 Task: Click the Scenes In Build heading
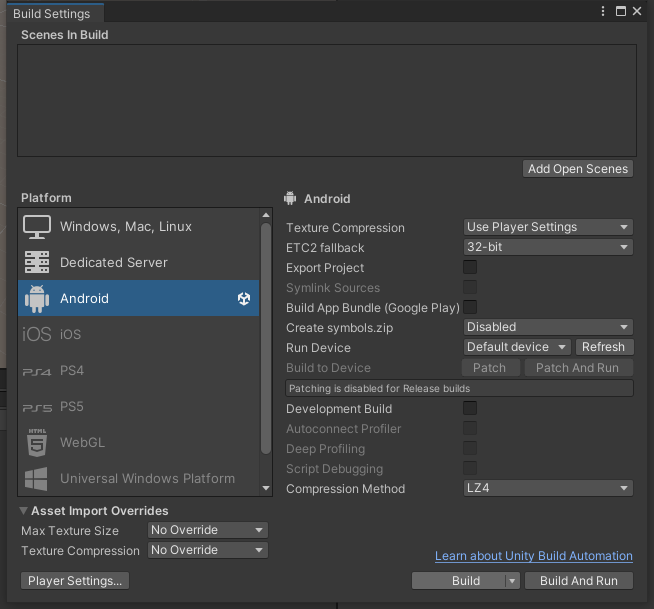click(65, 35)
